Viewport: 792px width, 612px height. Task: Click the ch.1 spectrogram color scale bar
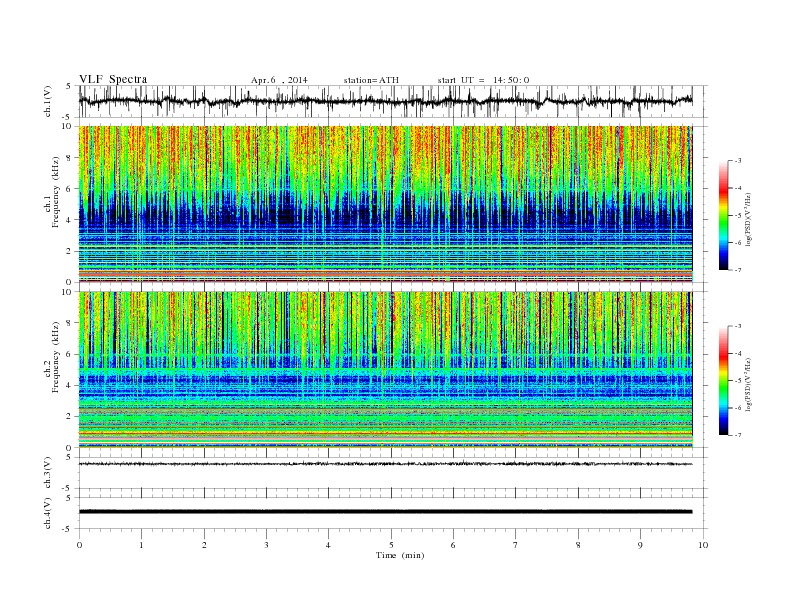pyautogui.click(x=724, y=216)
